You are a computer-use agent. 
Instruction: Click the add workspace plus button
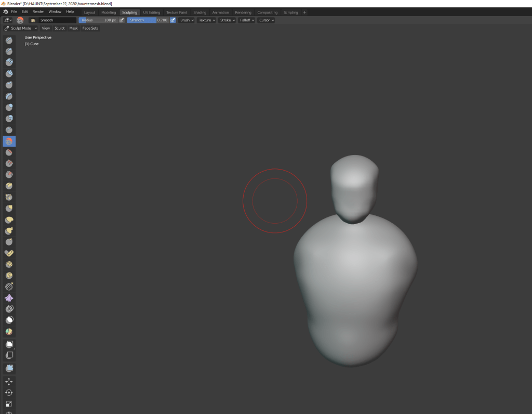(x=304, y=12)
